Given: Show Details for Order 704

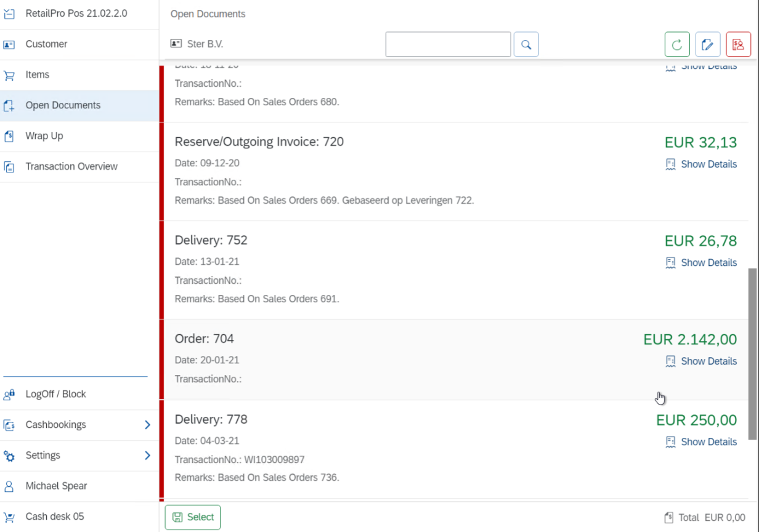Looking at the screenshot, I should (708, 361).
